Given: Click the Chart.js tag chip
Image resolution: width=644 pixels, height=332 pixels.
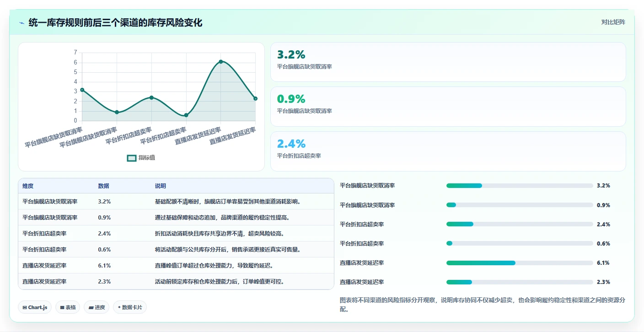Looking at the screenshot, I should click(x=35, y=307).
